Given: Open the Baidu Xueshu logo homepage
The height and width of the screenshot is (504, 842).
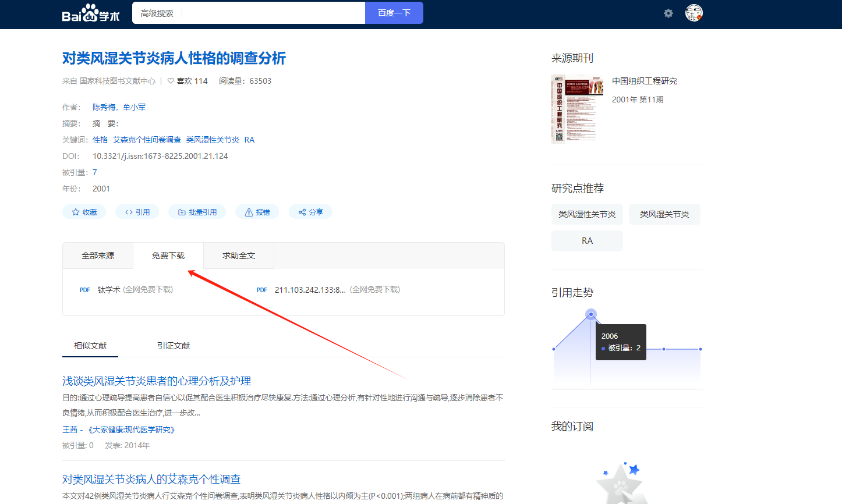Looking at the screenshot, I should pos(90,13).
